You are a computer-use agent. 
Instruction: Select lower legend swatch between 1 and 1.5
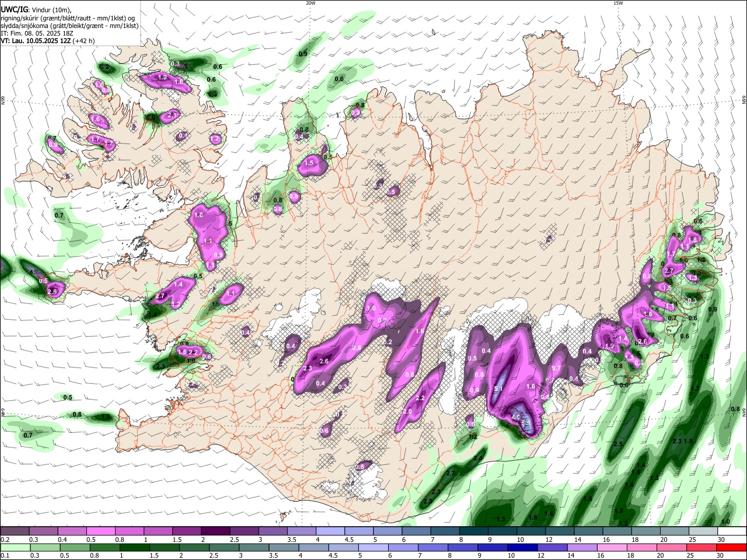(x=134, y=547)
